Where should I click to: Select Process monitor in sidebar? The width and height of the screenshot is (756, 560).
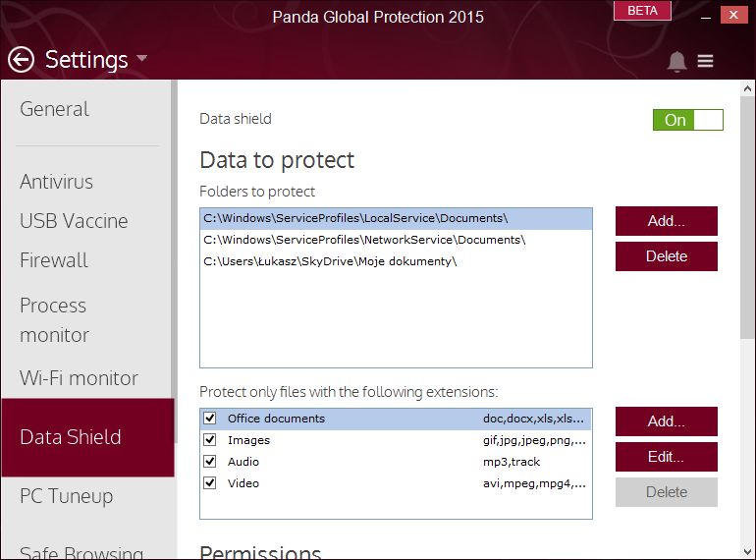point(54,320)
